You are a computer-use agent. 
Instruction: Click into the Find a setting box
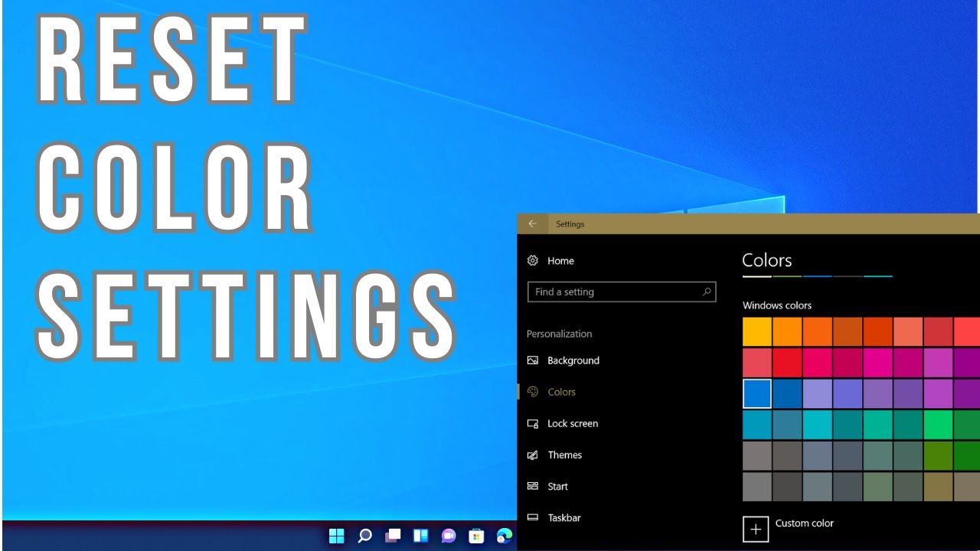(x=622, y=292)
